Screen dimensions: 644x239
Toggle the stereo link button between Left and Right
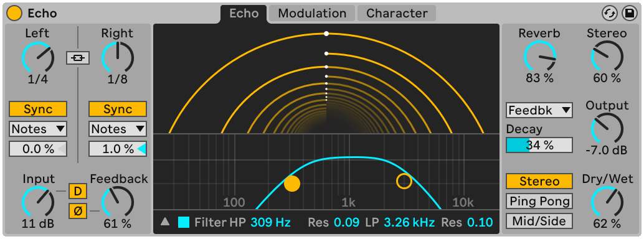point(78,59)
